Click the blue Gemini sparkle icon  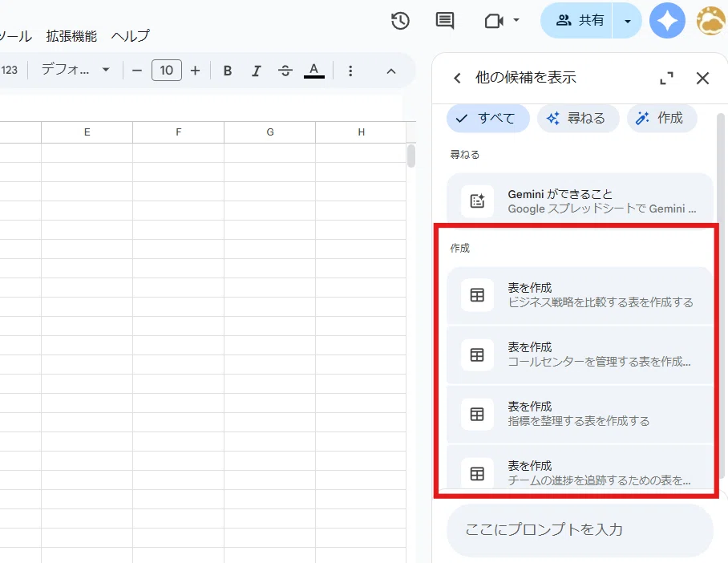click(x=667, y=21)
